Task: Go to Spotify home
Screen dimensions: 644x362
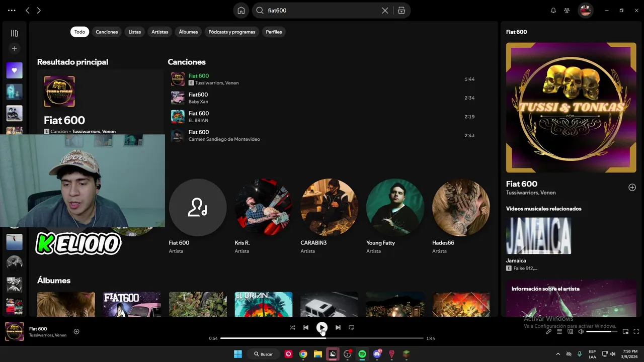Action: tap(241, 10)
